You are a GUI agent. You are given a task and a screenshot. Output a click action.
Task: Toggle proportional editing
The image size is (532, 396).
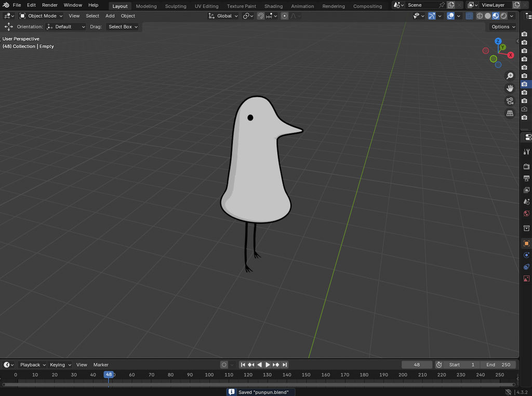point(284,16)
